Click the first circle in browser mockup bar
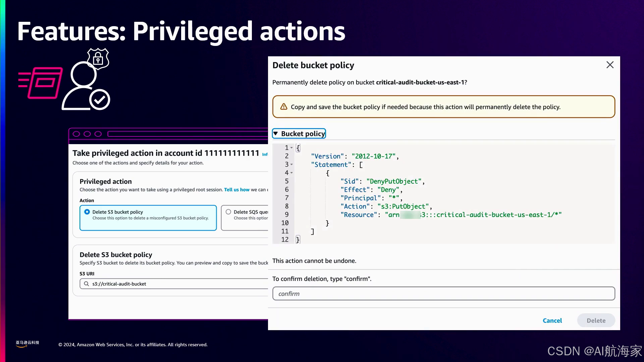The height and width of the screenshot is (362, 644). (76, 134)
